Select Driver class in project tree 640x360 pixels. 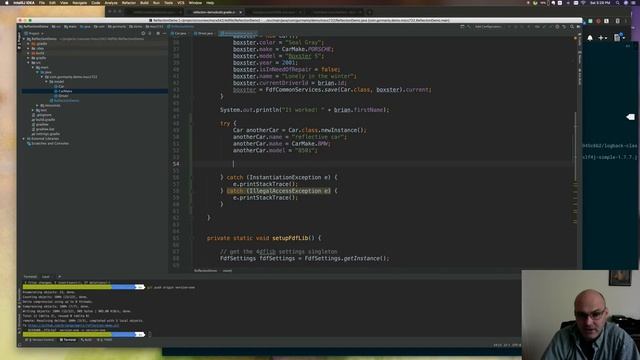(61, 96)
